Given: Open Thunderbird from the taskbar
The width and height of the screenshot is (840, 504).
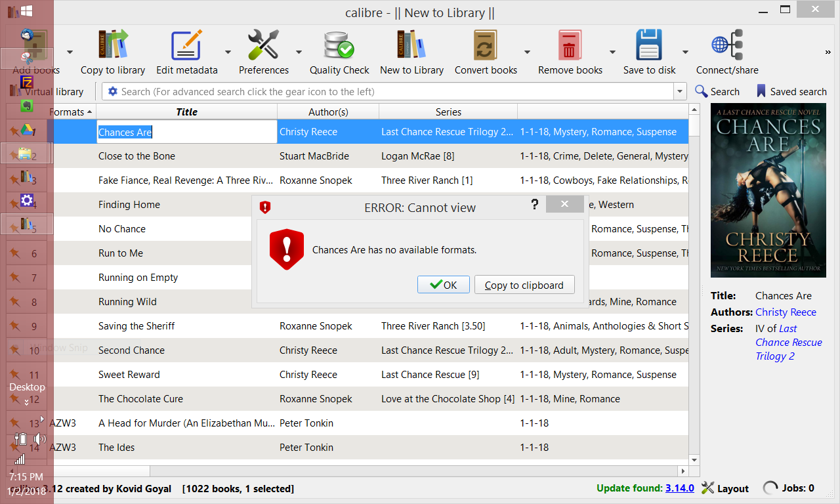Looking at the screenshot, I should (x=26, y=35).
